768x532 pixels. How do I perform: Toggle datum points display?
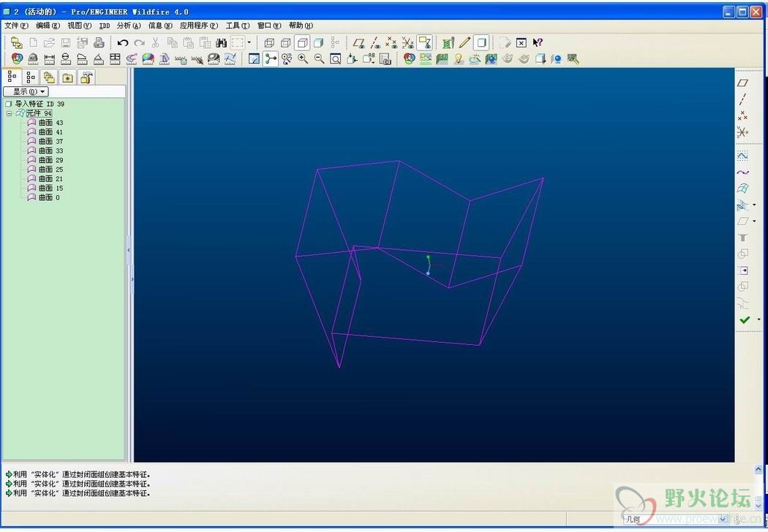point(391,43)
